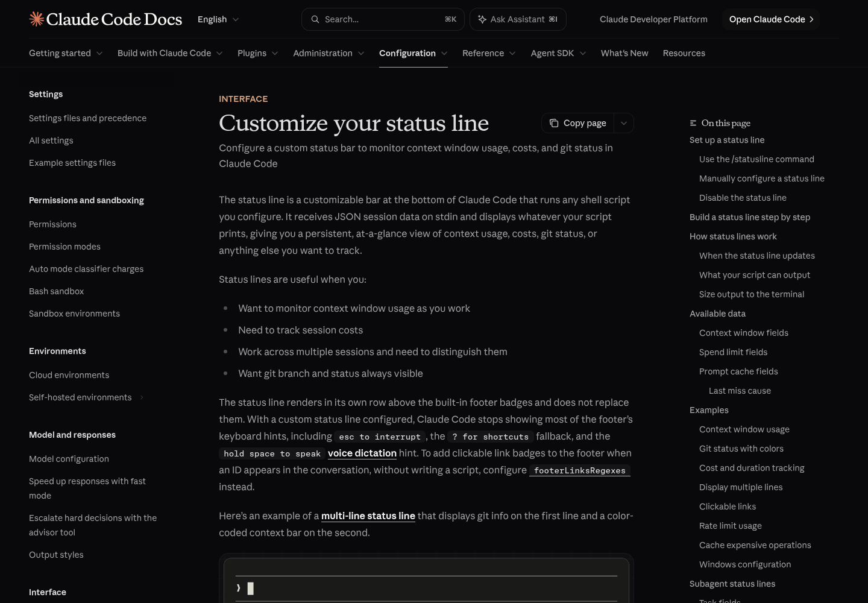Open Bash sandbox sidebar page
This screenshot has width=868, height=603.
(57, 291)
